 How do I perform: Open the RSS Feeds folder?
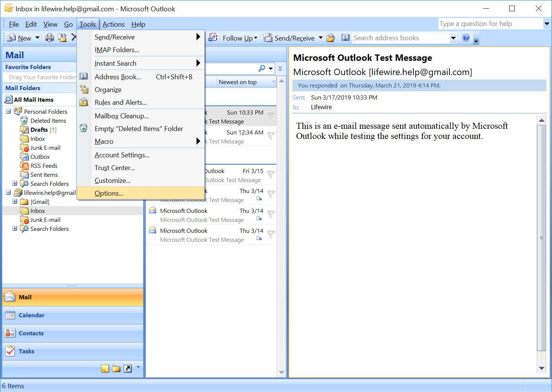pos(44,166)
